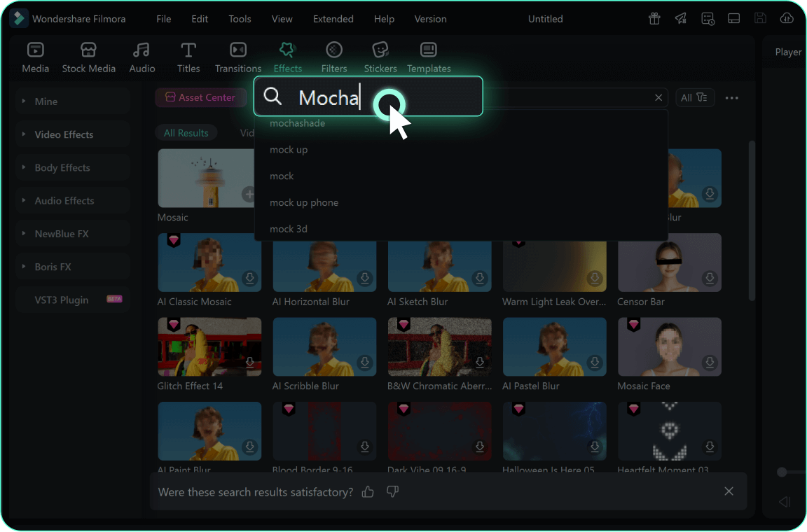The width and height of the screenshot is (807, 532).
Task: Select the All Results tab
Action: pos(186,133)
